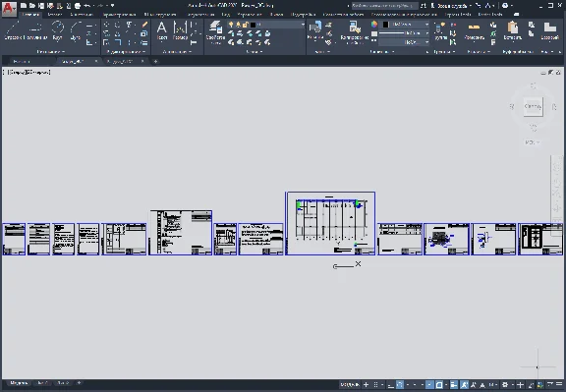Viewport: 566px width, 392px height.
Task: Open the Insert (Вставка) ribbon tab
Action: point(55,15)
